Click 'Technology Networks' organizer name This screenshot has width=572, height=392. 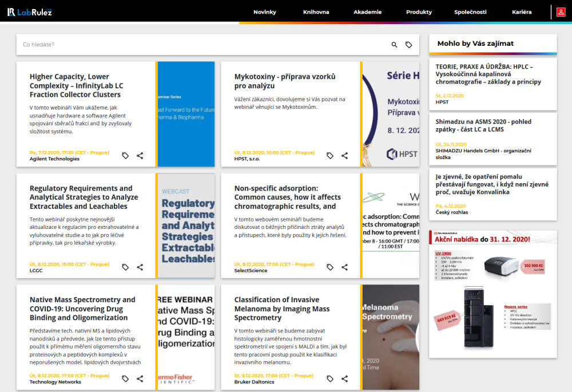pos(55,382)
